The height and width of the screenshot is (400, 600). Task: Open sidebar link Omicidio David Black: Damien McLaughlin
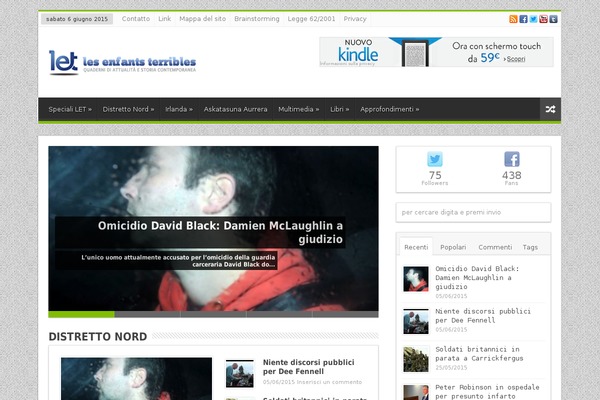tap(477, 278)
